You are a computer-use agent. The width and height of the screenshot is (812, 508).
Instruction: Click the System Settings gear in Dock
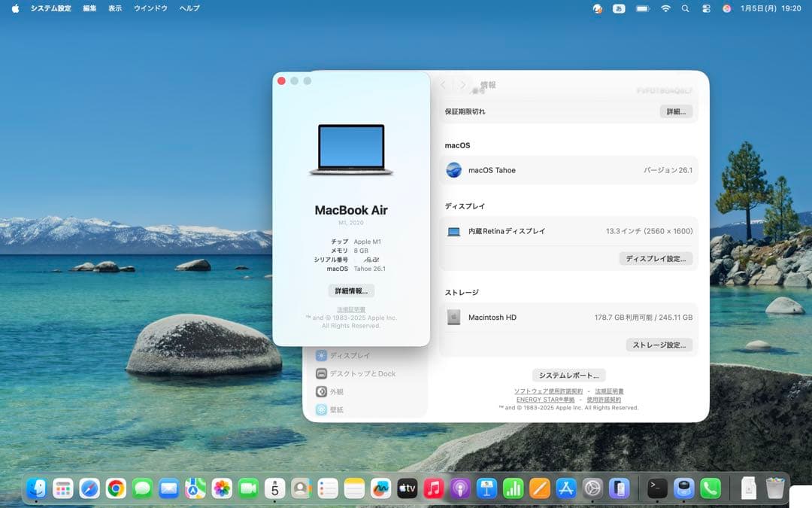pyautogui.click(x=592, y=488)
